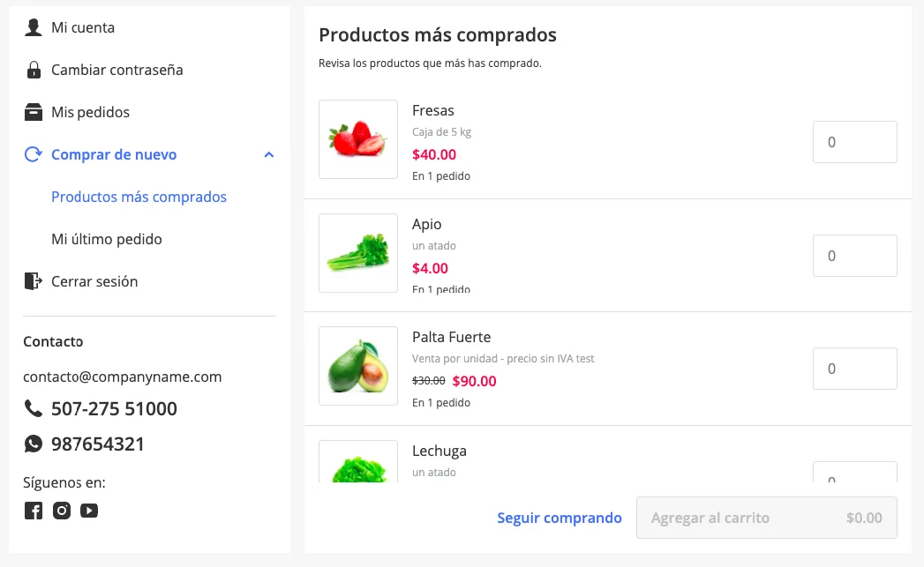924x567 pixels.
Task: Click the Fresas quantity input field
Action: (855, 142)
